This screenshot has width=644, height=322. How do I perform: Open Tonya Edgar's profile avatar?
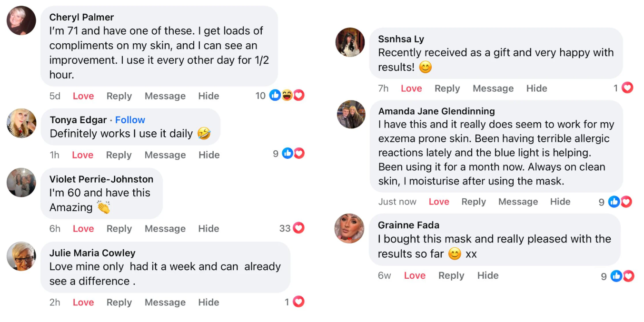(x=21, y=123)
